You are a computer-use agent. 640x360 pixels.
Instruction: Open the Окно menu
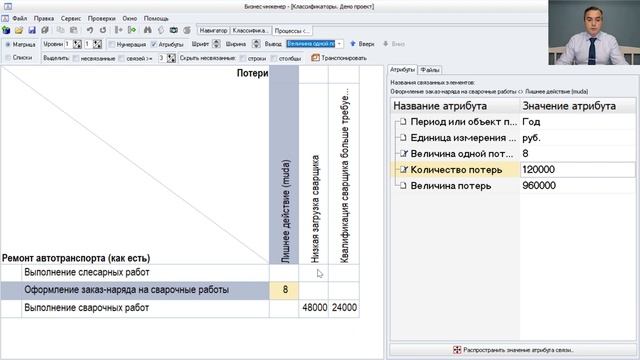point(129,18)
